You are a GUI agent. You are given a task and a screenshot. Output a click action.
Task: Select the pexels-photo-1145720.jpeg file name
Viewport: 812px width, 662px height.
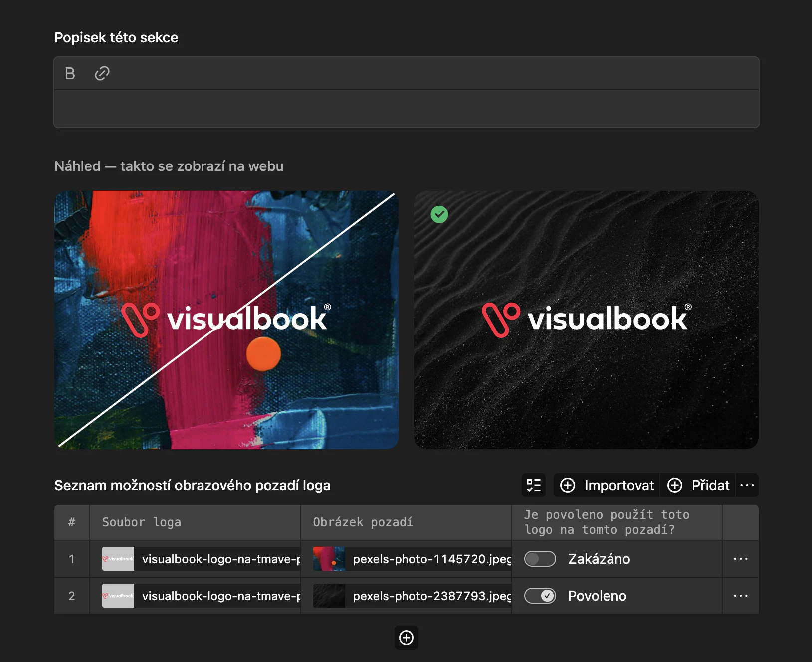tap(432, 559)
